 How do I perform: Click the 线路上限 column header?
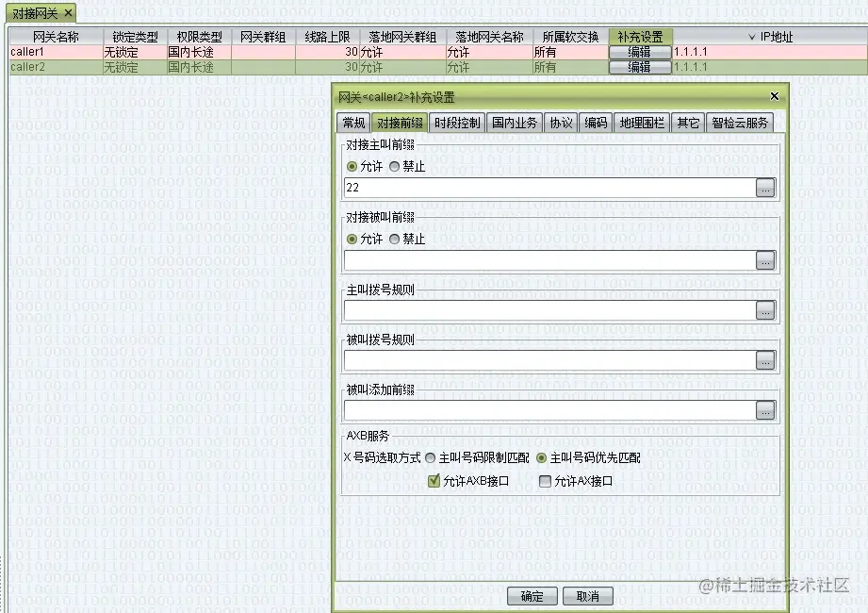tap(327, 37)
